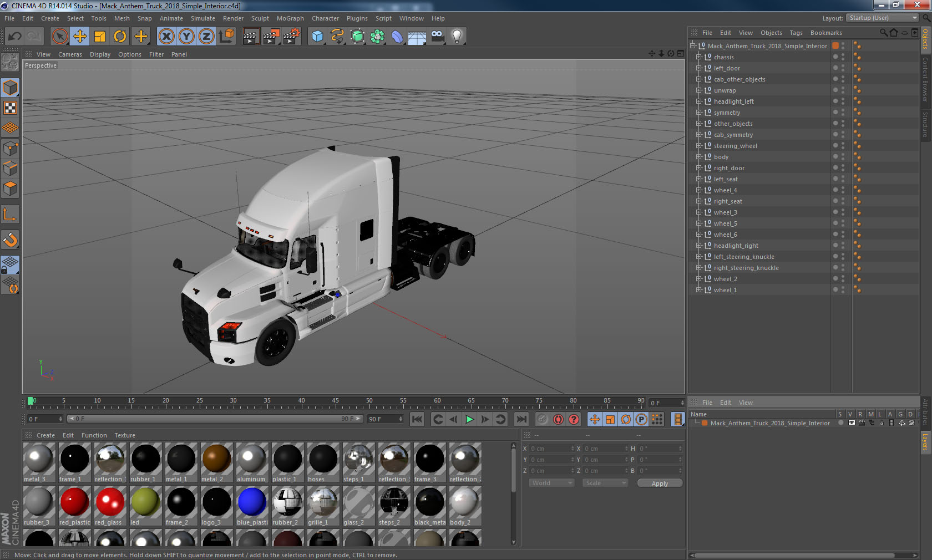This screenshot has height=560, width=932.
Task: Go to start of animation
Action: (x=417, y=419)
